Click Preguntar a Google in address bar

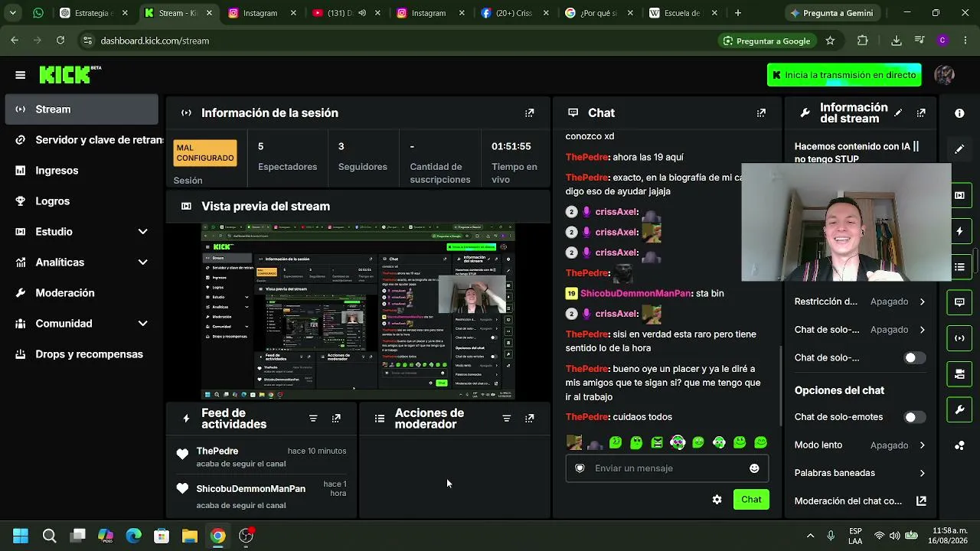click(766, 41)
